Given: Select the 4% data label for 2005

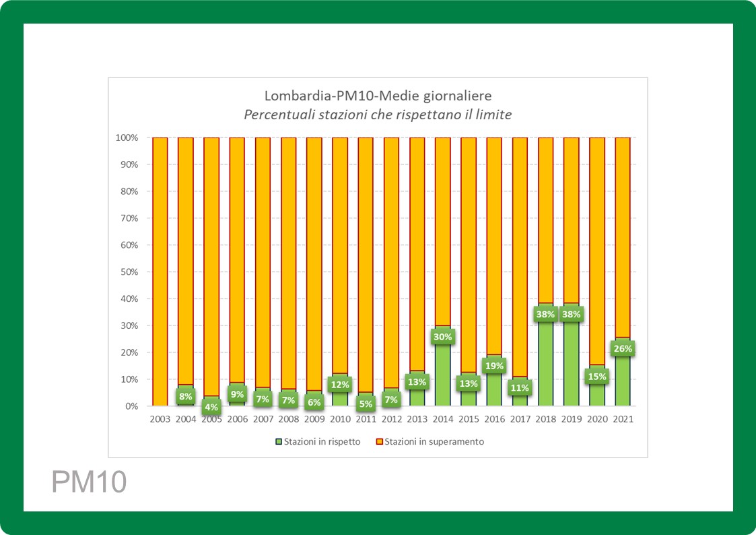Looking at the screenshot, I should point(211,406).
